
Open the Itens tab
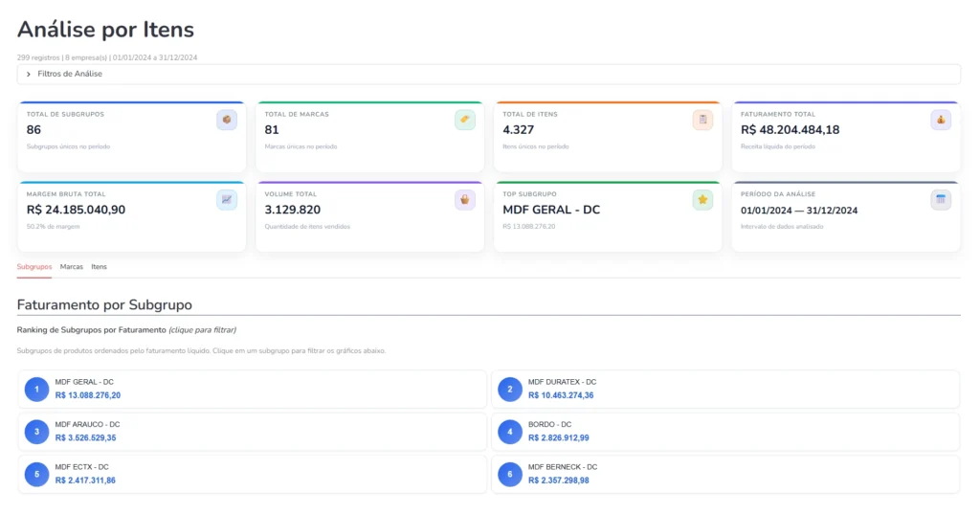click(x=100, y=267)
